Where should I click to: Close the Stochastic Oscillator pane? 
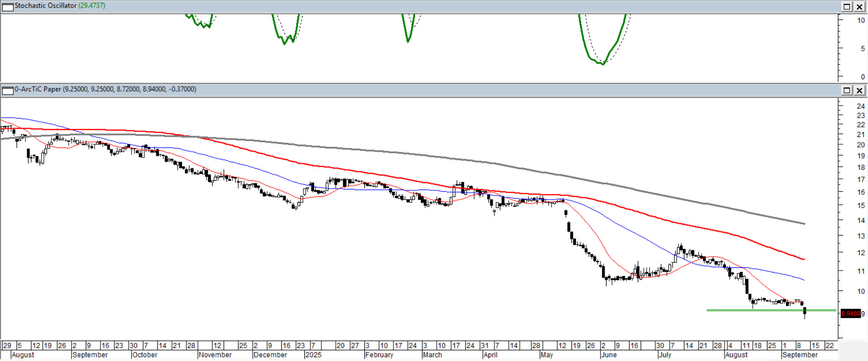pos(860,6)
